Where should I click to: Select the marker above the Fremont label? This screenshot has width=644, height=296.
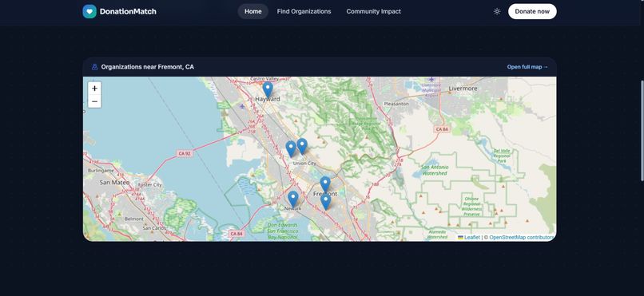pos(325,184)
